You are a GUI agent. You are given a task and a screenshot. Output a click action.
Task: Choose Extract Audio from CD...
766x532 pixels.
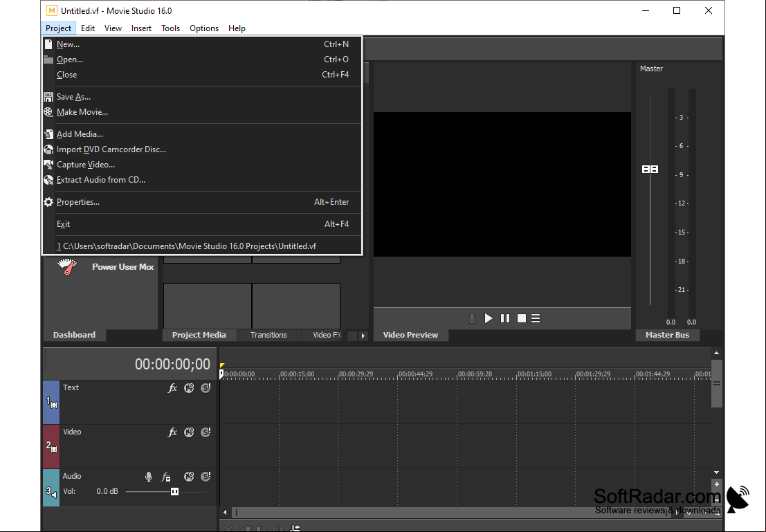point(202,180)
